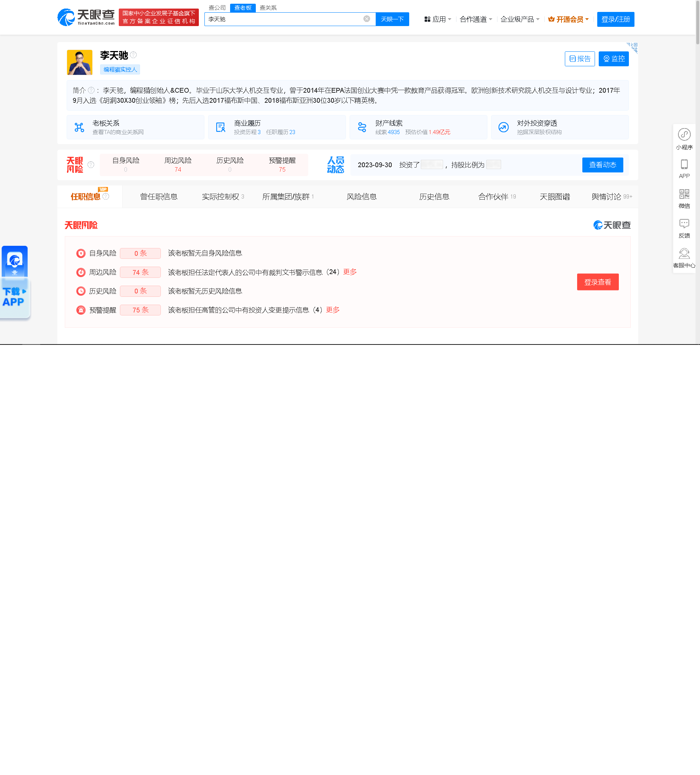Click 更多 link in 预警提醒 row
This screenshot has width=700, height=775.
pos(333,310)
